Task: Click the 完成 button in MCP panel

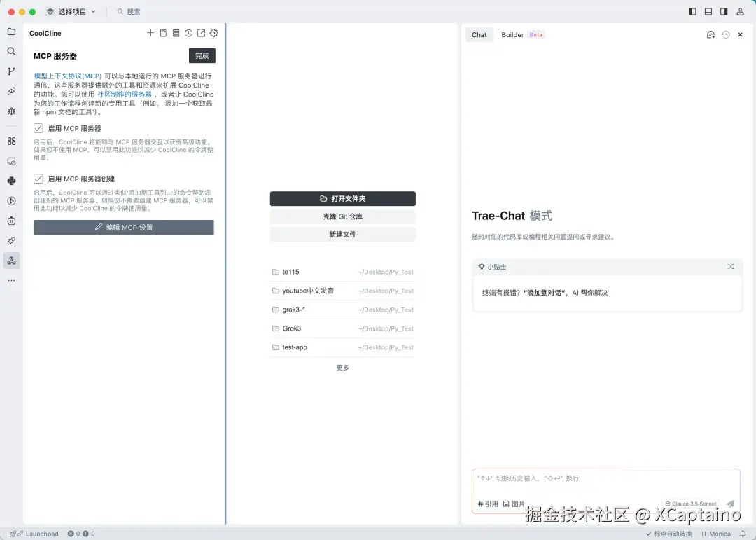Action: (x=202, y=55)
